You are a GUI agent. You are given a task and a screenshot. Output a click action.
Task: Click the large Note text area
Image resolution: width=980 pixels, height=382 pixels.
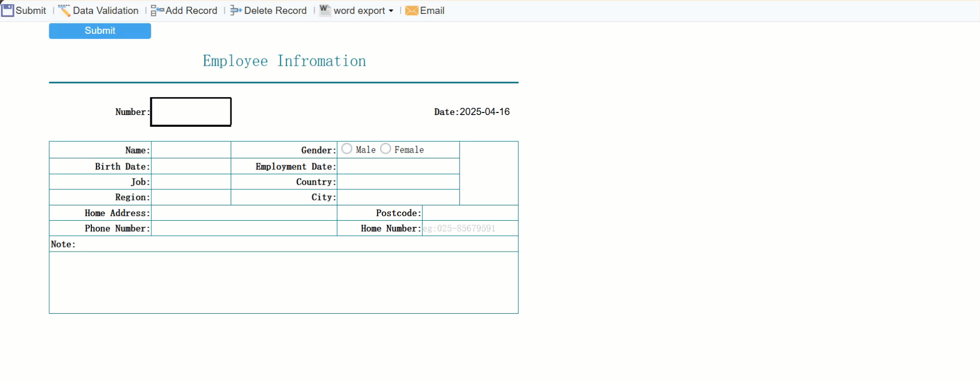click(x=284, y=282)
